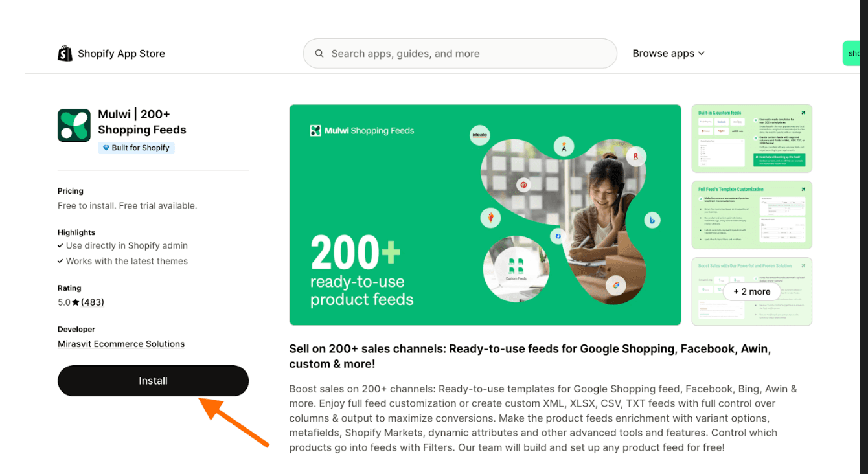Screen dimensions: 868x474
Task: Click the Shopify bag logo icon
Action: [65, 54]
